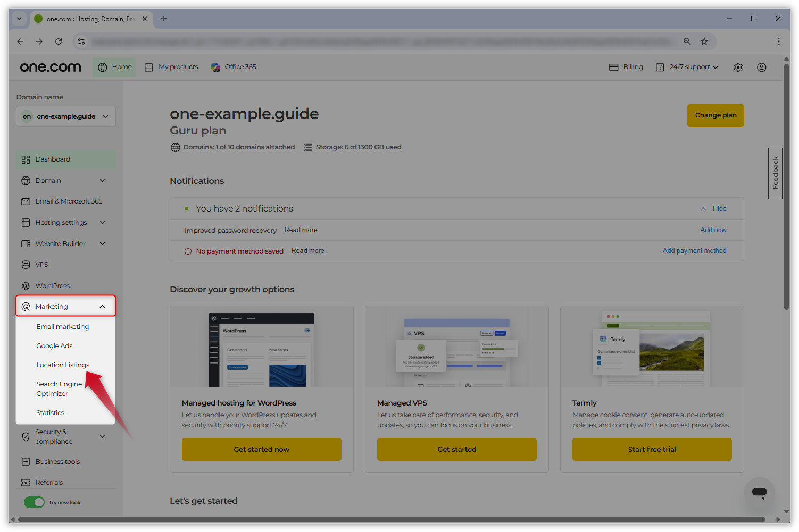Expand the Security & compliance chevron
Screen dimensions: 799x532
(x=103, y=437)
